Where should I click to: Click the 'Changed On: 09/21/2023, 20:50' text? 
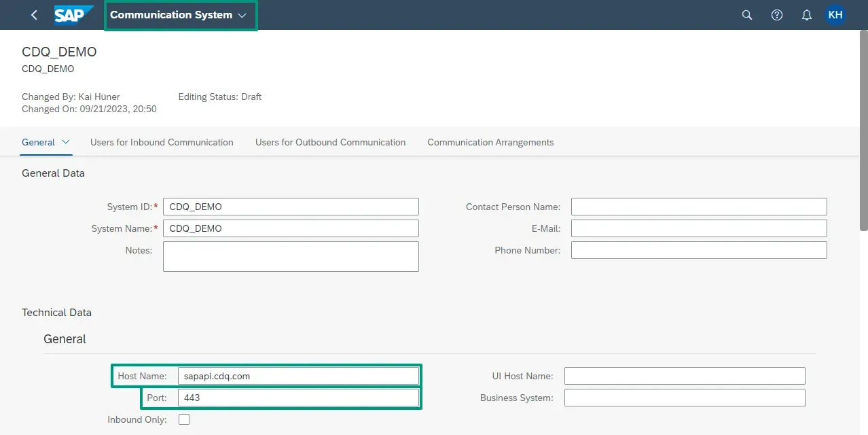click(89, 109)
